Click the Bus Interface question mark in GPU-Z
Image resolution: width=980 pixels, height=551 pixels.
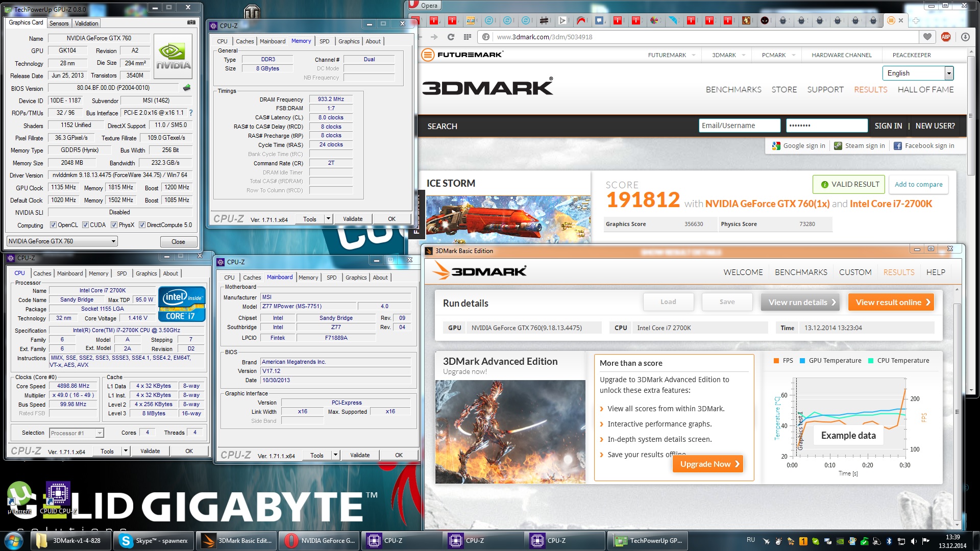(191, 113)
